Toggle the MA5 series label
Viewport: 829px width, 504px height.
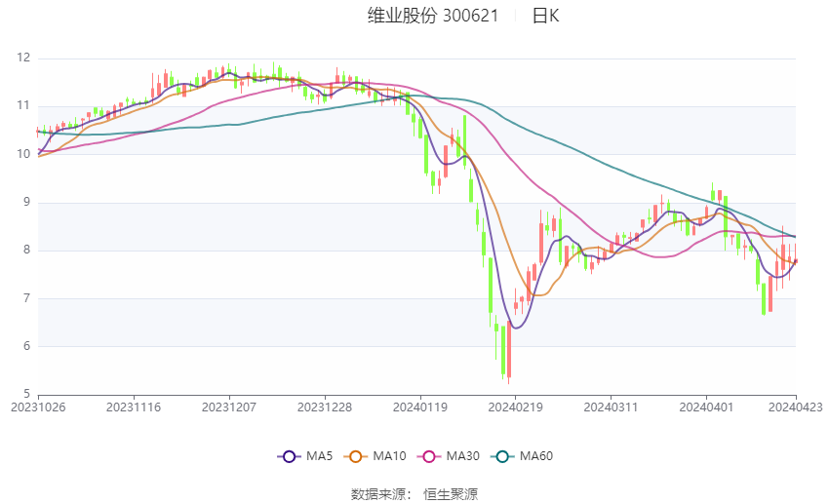pos(319,456)
